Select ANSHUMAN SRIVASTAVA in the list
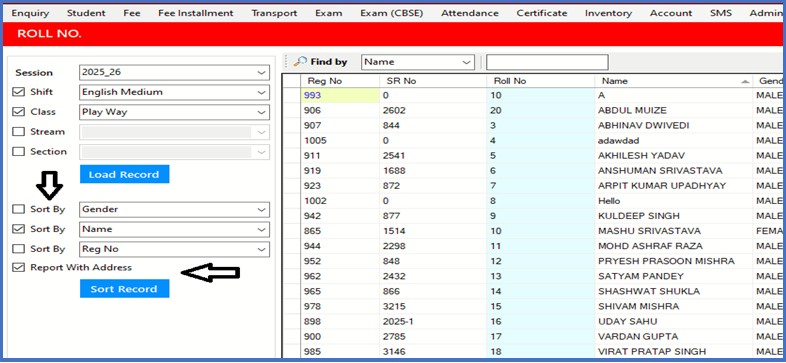Viewport: 786px width, 363px height. (x=674, y=170)
